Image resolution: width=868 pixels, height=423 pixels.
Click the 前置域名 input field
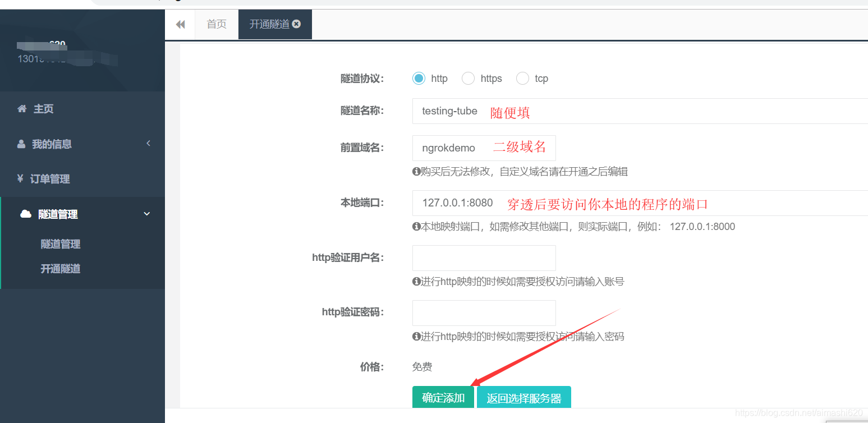tap(484, 148)
